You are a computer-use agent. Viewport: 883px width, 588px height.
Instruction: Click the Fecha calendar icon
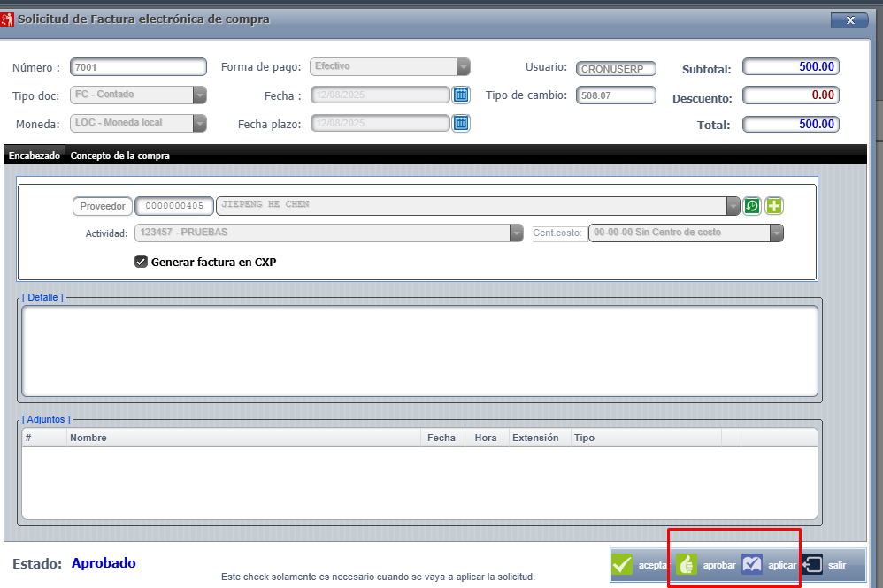point(461,95)
